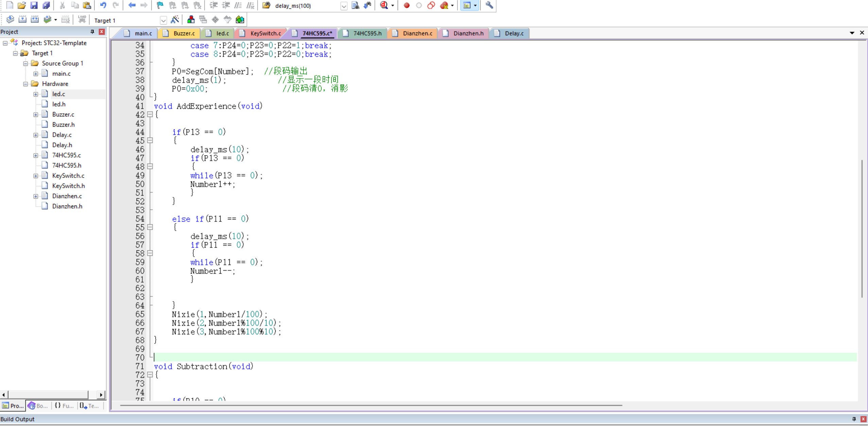Start the debug session icon

[384, 5]
